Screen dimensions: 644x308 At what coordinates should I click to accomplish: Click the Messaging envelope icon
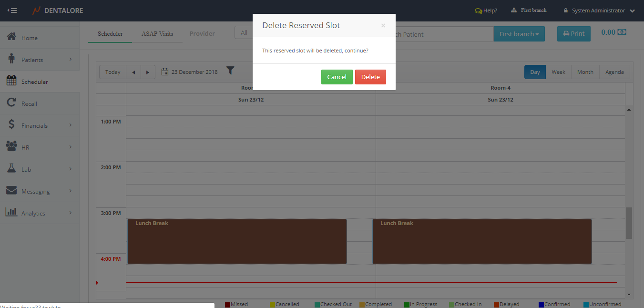pyautogui.click(x=12, y=191)
